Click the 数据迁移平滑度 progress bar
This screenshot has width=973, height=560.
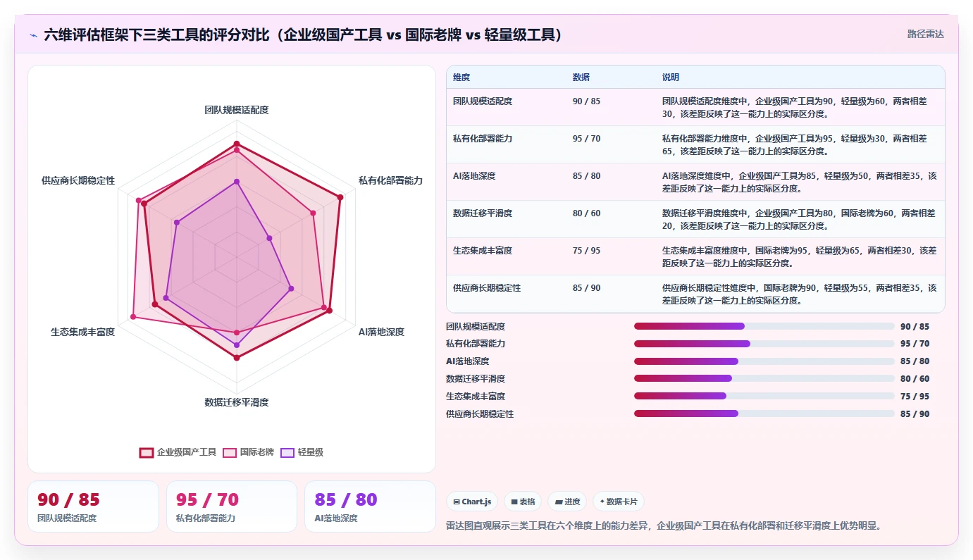coord(764,378)
